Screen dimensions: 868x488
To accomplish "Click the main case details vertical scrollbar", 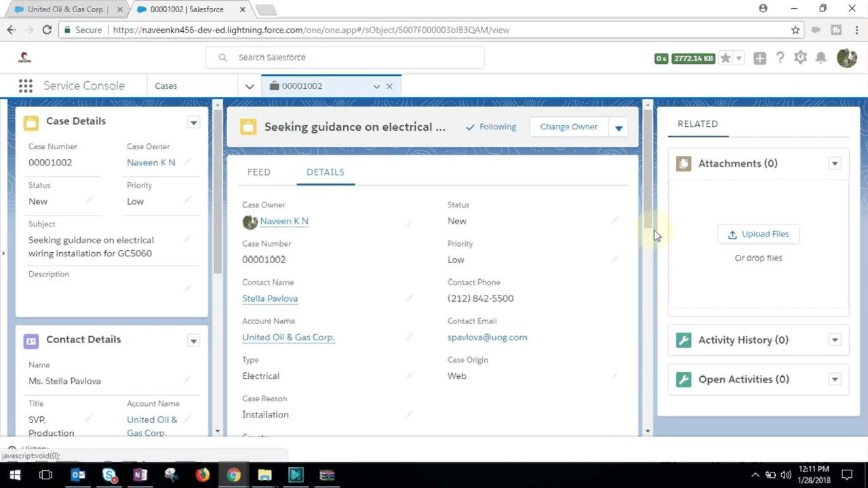I will click(648, 169).
